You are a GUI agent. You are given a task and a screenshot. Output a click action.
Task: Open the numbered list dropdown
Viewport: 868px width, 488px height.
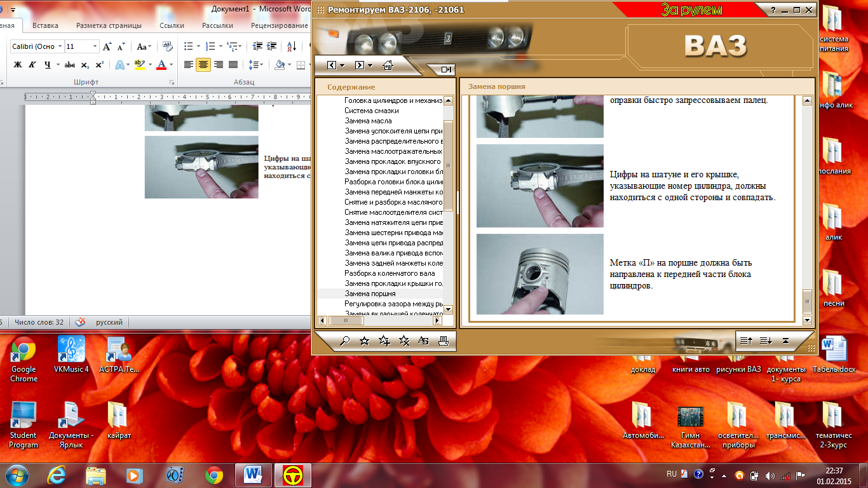pos(220,46)
